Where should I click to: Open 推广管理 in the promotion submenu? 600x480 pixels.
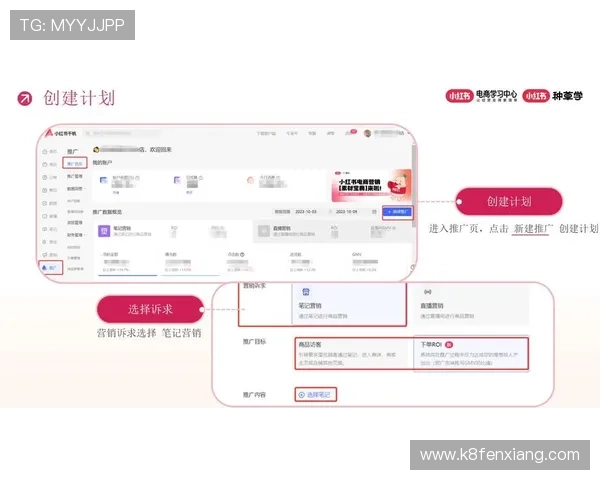pos(75,176)
